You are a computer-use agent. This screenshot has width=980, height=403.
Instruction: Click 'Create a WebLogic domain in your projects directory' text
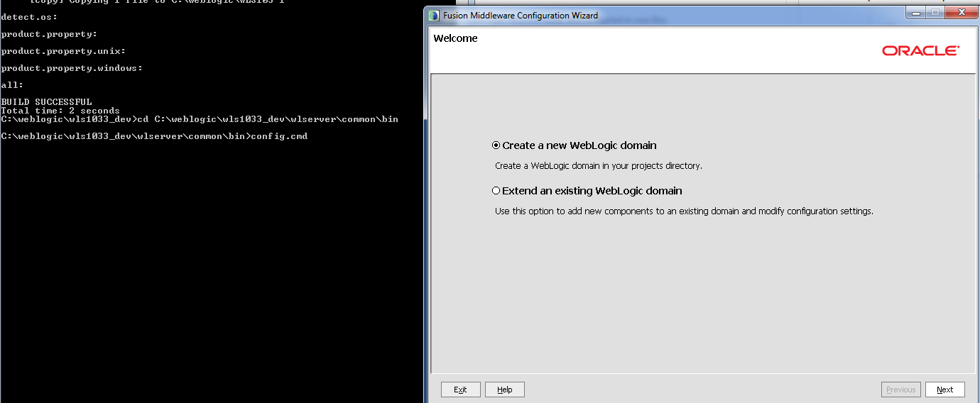tap(598, 166)
